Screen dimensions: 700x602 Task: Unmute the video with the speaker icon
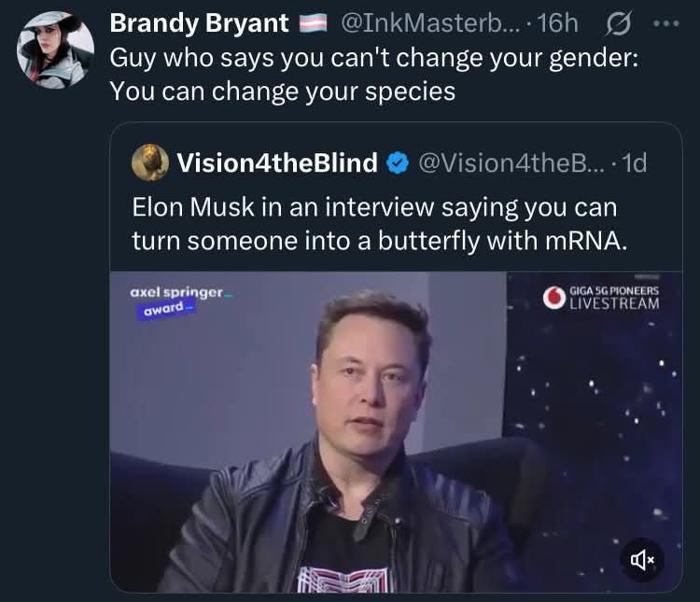(644, 558)
